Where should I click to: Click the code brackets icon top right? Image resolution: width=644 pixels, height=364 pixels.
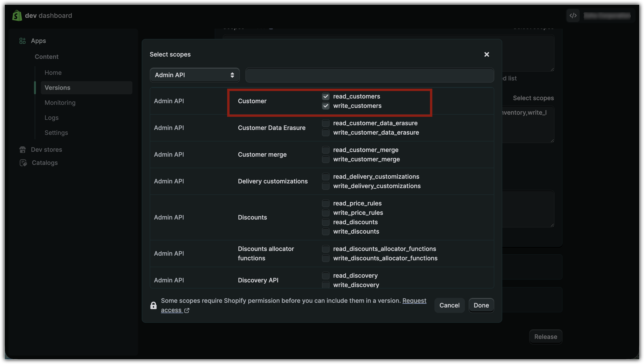(x=573, y=15)
